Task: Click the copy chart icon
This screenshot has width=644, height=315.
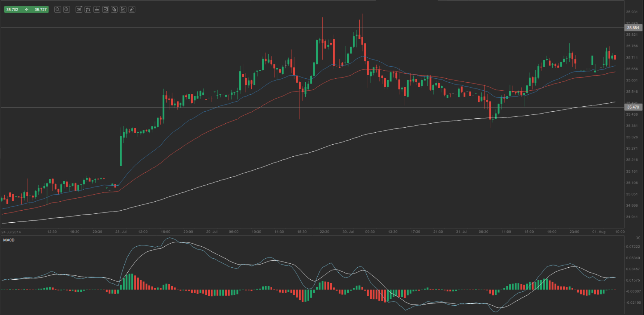Action: 114,9
